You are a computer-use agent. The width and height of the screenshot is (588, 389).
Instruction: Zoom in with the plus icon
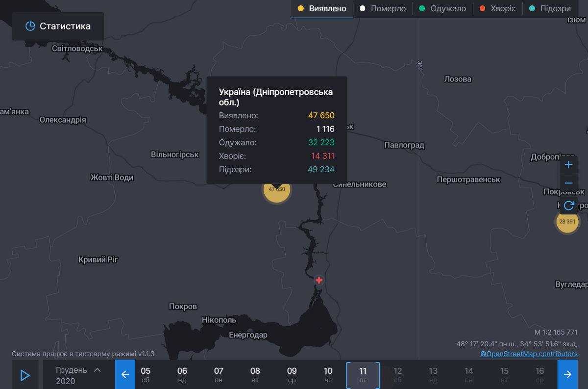568,165
